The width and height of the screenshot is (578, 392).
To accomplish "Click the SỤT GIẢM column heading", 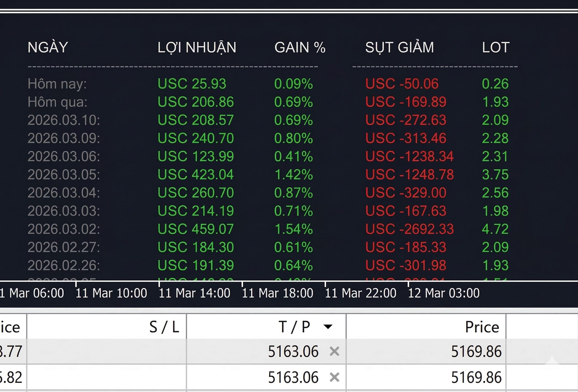I will pyautogui.click(x=400, y=47).
